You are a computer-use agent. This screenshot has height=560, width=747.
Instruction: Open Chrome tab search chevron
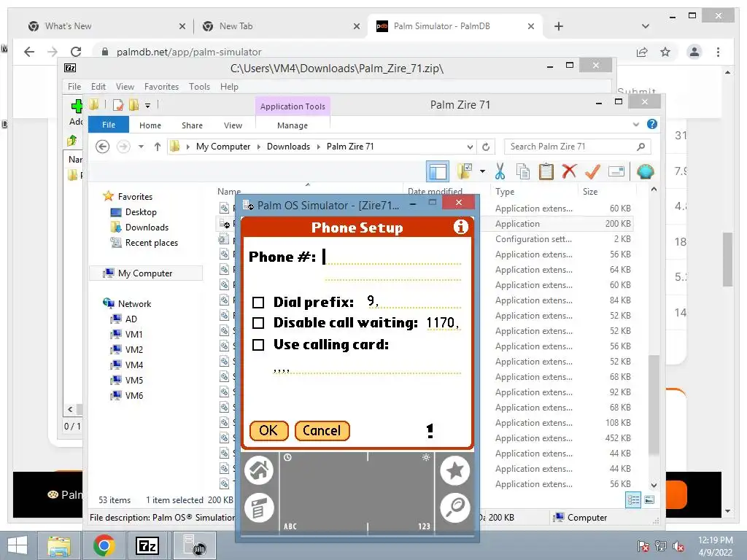645,26
